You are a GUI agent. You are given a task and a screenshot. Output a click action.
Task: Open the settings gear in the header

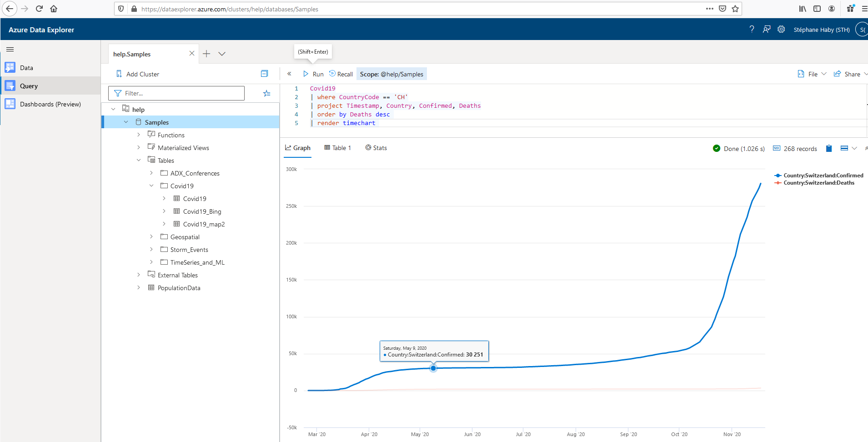(781, 29)
